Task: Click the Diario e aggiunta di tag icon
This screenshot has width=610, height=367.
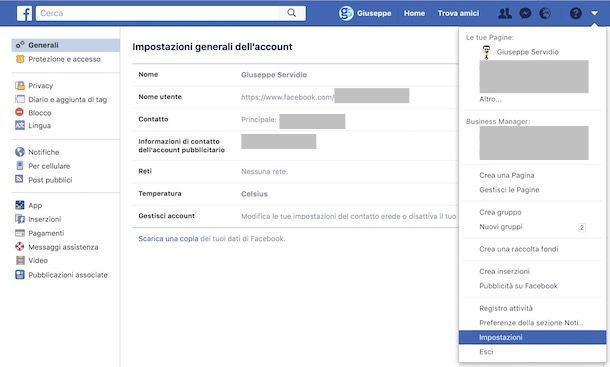Action: (x=20, y=99)
